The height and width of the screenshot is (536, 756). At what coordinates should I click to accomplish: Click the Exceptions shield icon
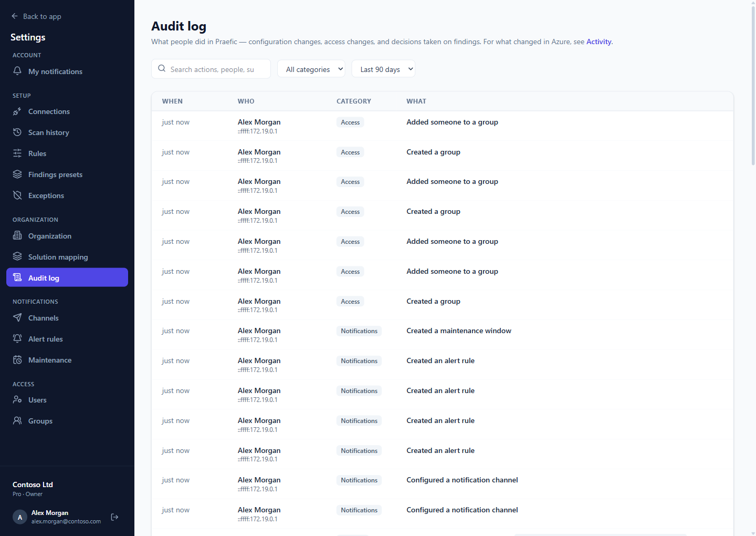coord(17,195)
